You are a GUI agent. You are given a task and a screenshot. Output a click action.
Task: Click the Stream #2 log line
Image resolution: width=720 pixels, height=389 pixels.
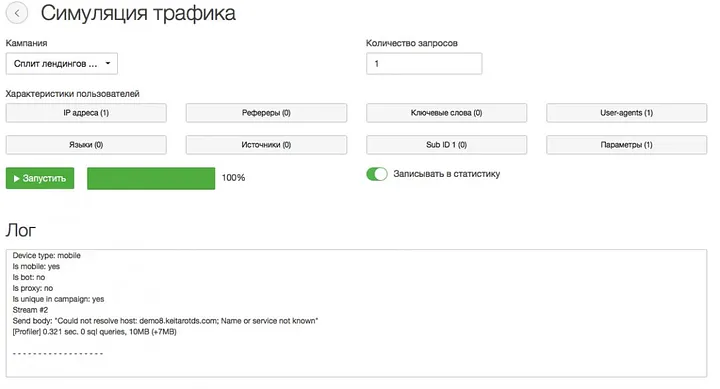click(x=30, y=310)
